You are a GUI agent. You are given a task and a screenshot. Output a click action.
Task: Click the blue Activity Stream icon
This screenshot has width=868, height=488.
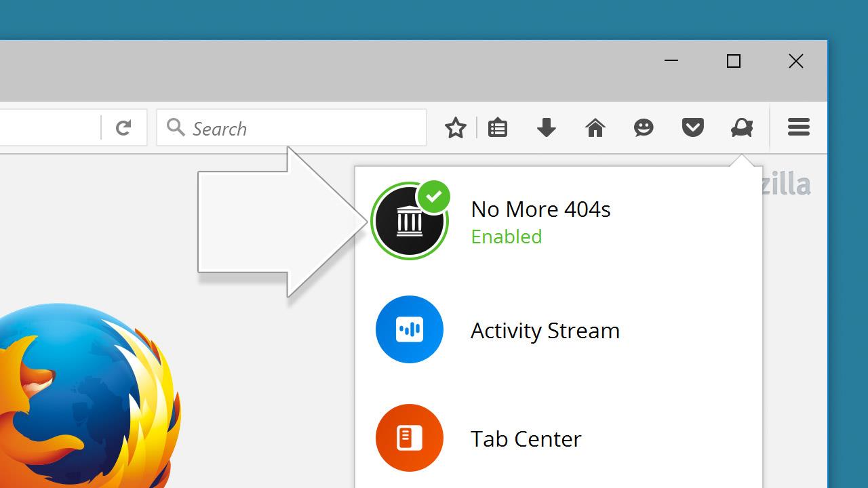410,329
